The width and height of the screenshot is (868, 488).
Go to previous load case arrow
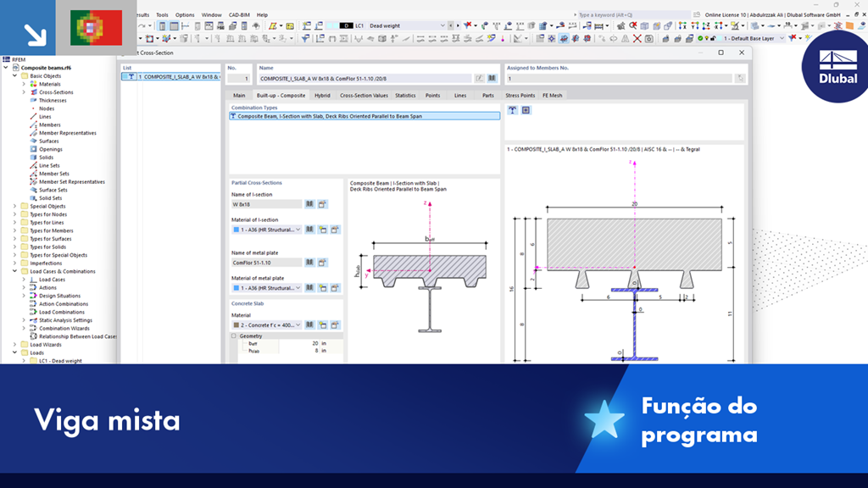click(x=451, y=25)
